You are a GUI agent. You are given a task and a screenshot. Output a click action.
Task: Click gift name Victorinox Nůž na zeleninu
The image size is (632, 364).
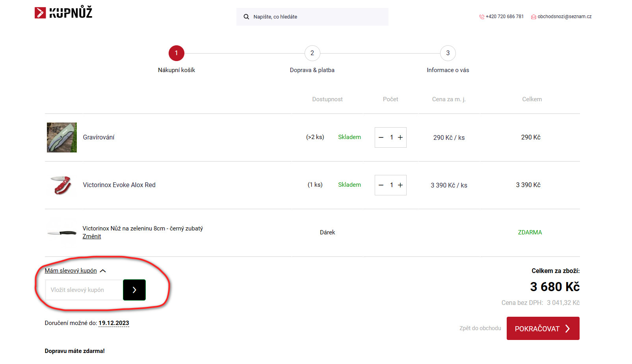(143, 228)
